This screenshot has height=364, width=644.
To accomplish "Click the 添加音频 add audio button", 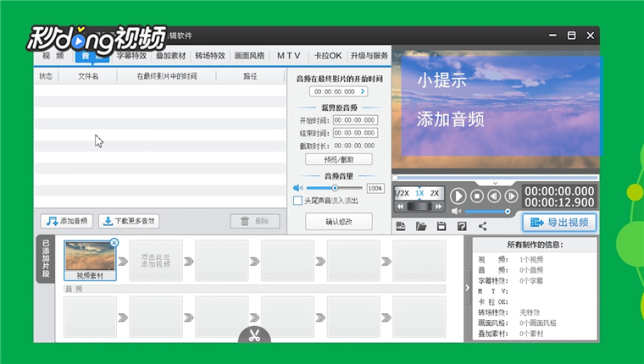I will pos(67,221).
